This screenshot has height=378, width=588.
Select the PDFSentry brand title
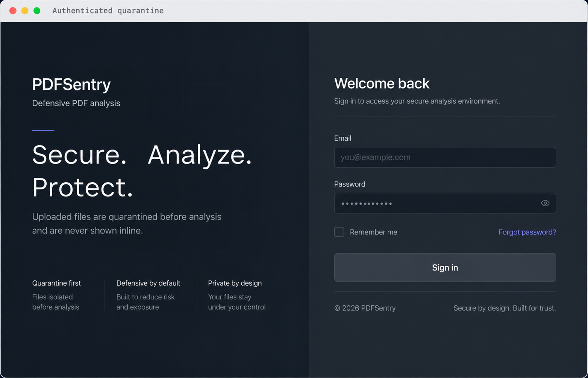[x=71, y=84]
